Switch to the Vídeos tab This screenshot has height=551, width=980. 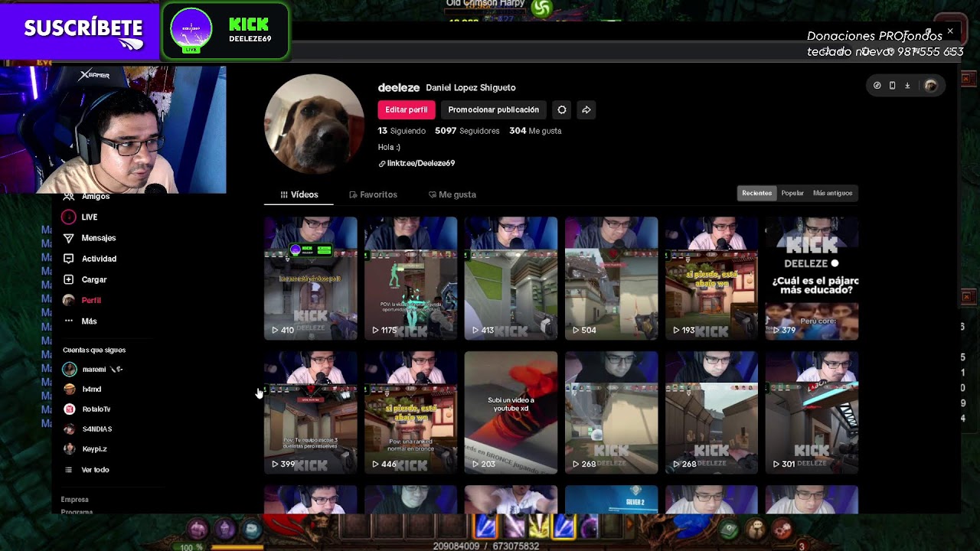pyautogui.click(x=299, y=194)
